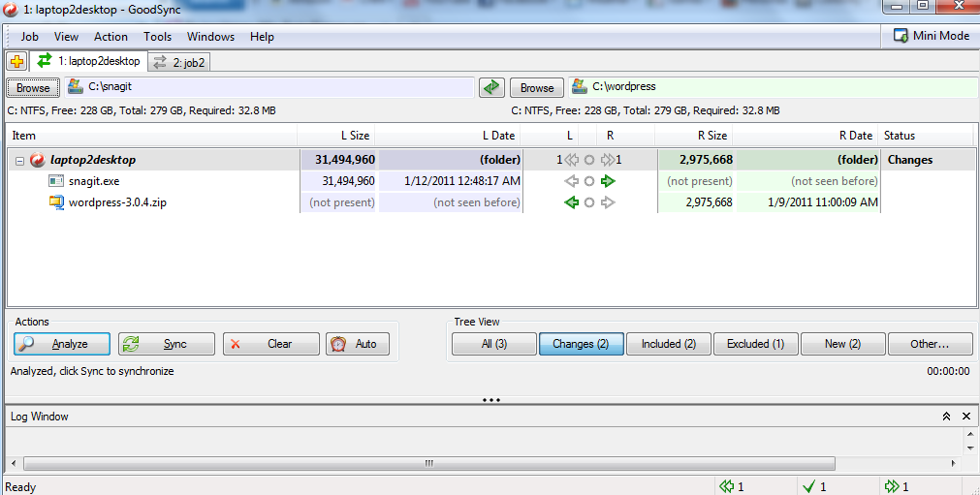
Task: Click the L Size column header
Action: pyautogui.click(x=336, y=136)
